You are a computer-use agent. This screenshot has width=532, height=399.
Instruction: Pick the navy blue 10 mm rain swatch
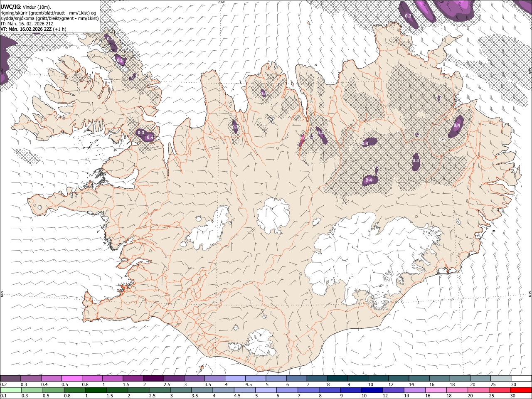(372, 390)
